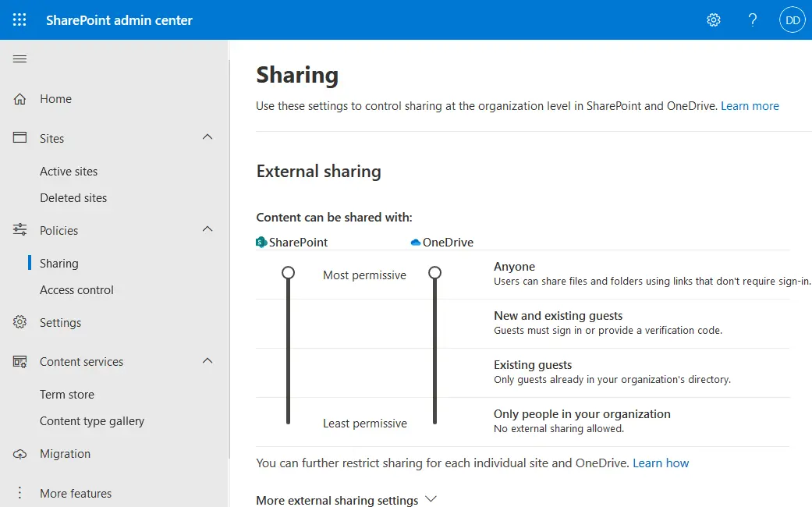Click the Least permissive label
This screenshot has height=507, width=812.
click(365, 423)
